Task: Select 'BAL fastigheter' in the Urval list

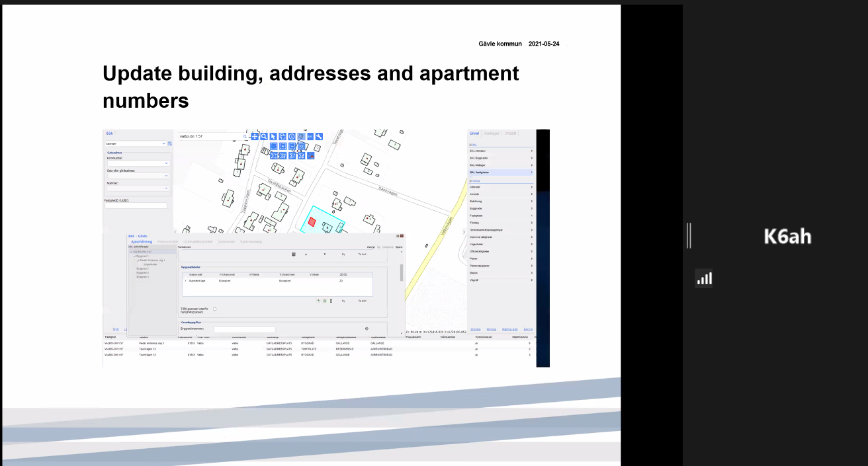Action: [483, 172]
